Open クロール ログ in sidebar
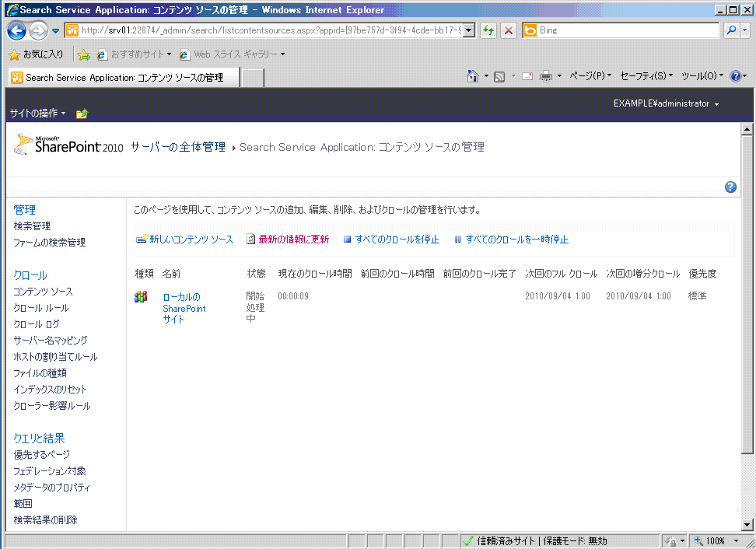756x549 pixels. pos(36,324)
